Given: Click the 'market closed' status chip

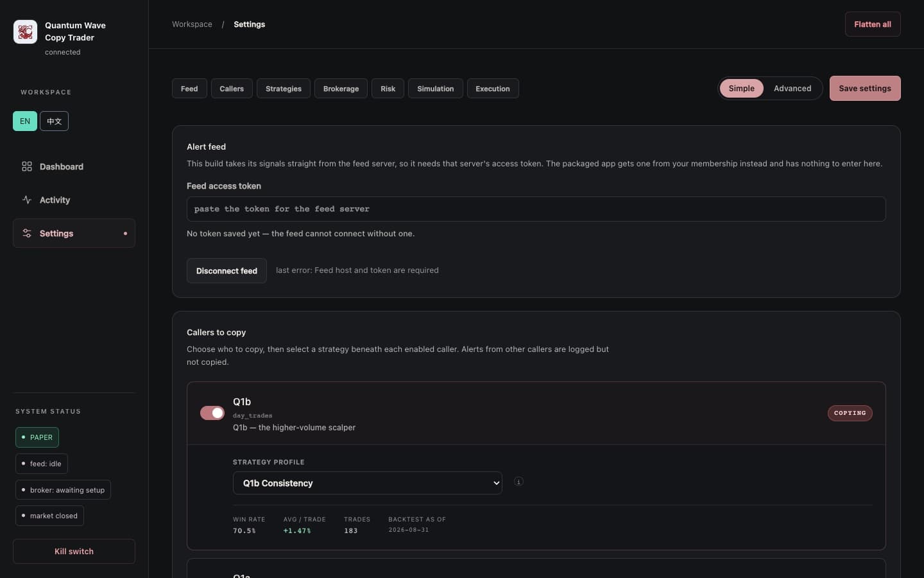Looking at the screenshot, I should tap(49, 516).
